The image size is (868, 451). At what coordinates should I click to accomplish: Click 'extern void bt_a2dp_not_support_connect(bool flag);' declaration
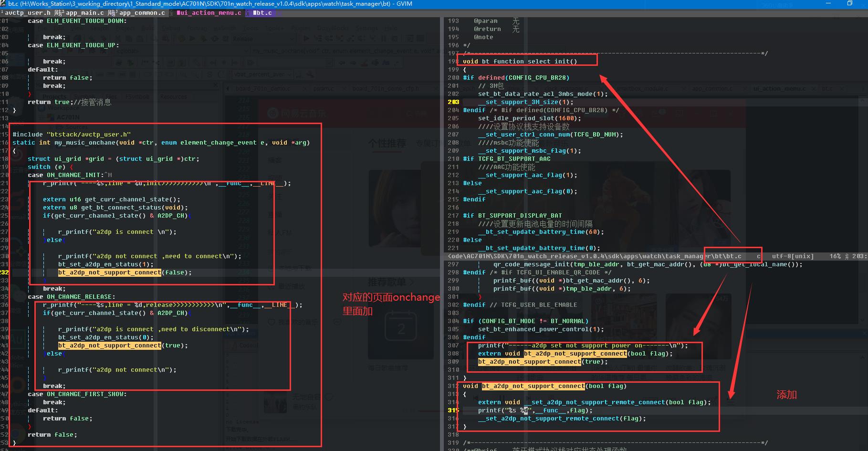[575, 354]
